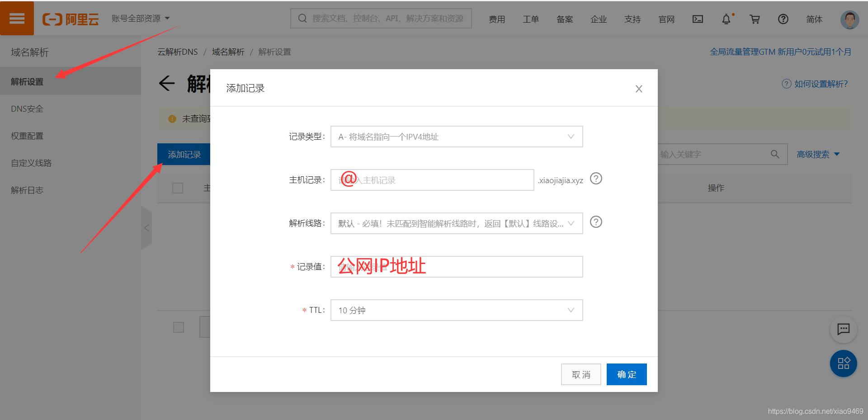Click the help icon next to 主机记录
The width and height of the screenshot is (868, 420).
[596, 179]
